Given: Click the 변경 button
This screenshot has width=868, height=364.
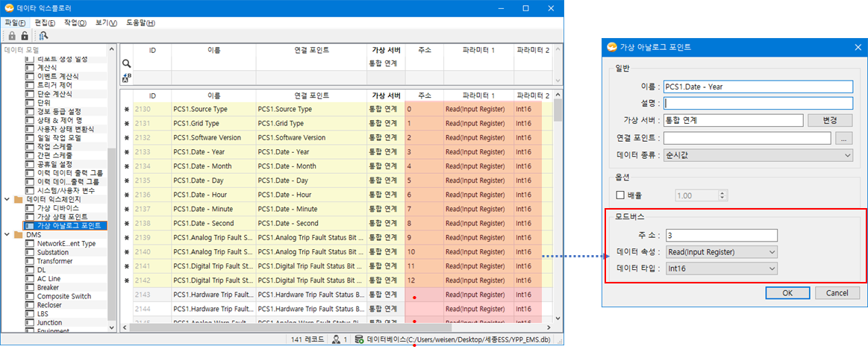Looking at the screenshot, I should [x=830, y=120].
